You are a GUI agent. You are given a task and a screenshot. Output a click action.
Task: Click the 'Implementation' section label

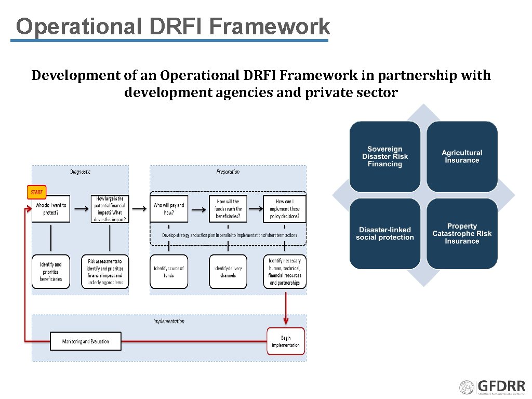169,321
